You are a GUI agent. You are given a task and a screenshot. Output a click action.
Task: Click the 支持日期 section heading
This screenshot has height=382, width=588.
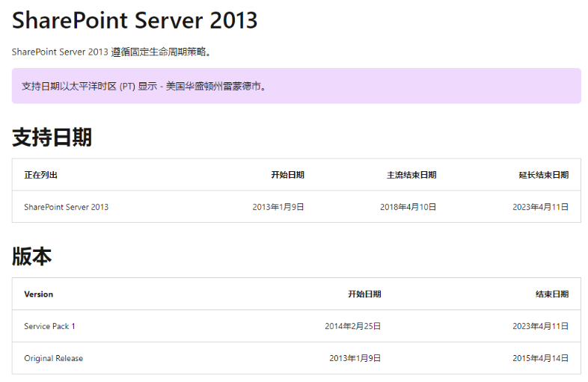pos(52,138)
